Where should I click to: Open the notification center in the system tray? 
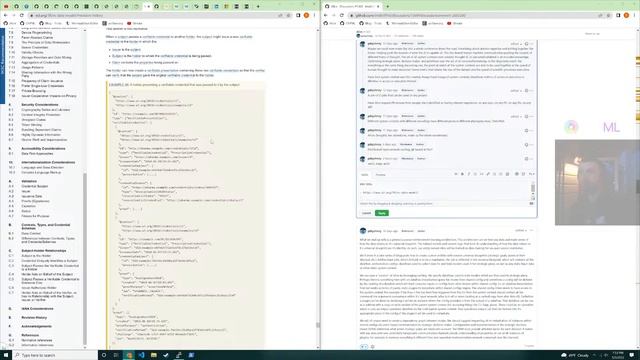[x=632, y=355]
